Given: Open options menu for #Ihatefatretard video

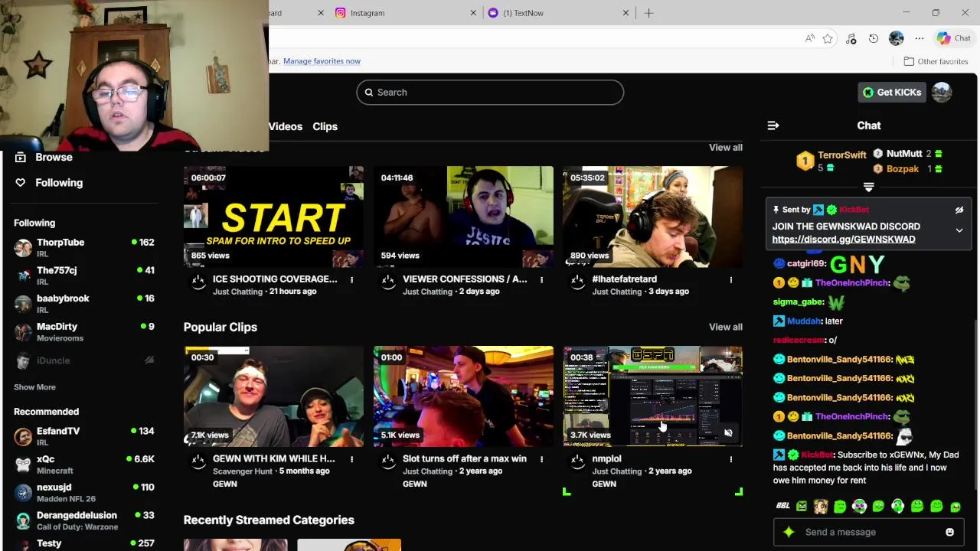Looking at the screenshot, I should [730, 280].
